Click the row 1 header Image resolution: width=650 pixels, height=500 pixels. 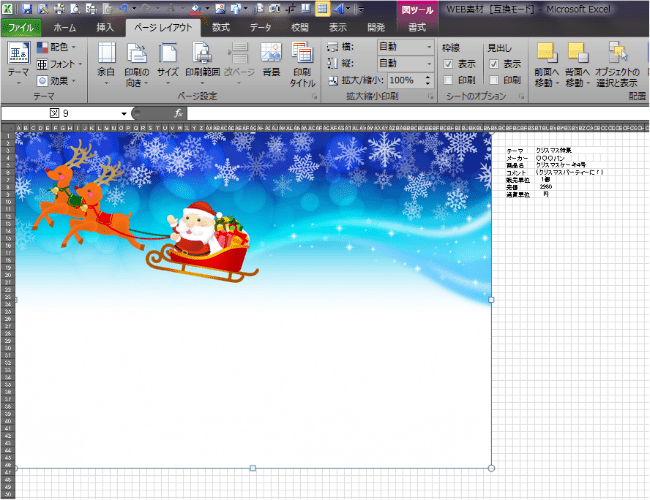click(8, 136)
